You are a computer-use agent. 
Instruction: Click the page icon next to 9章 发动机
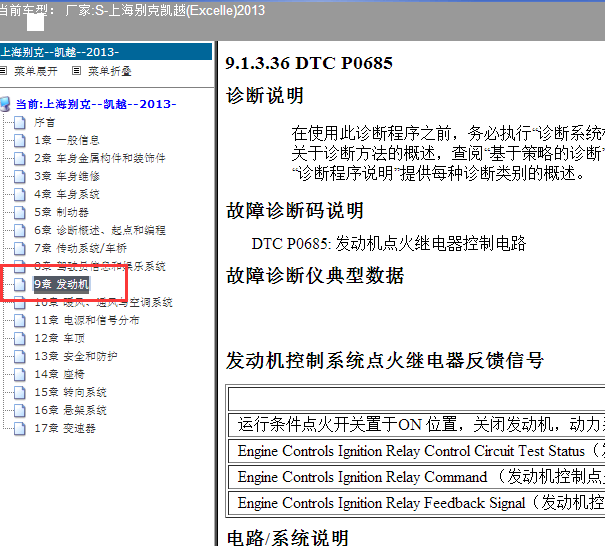(x=20, y=285)
